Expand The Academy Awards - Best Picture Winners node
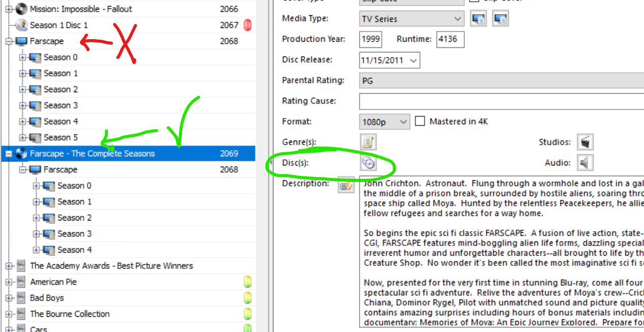 9,266
